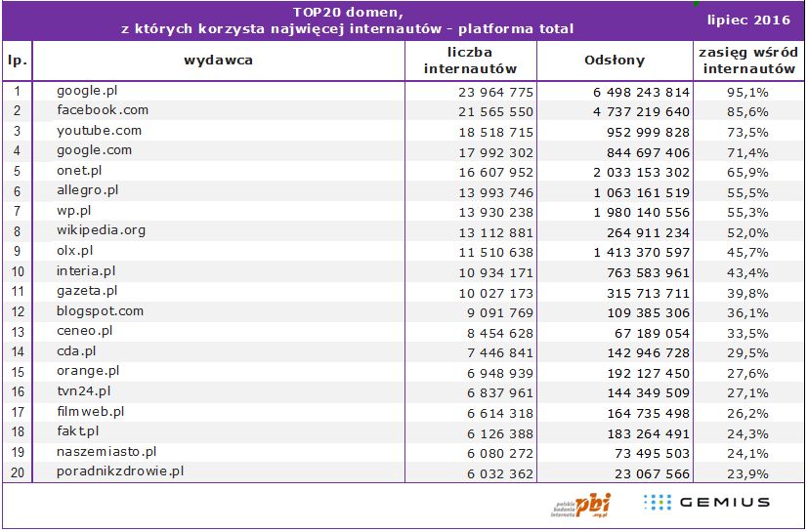Screen dimensions: 808x532
Task: Select the cda.pl domain cell
Action: pos(77,351)
